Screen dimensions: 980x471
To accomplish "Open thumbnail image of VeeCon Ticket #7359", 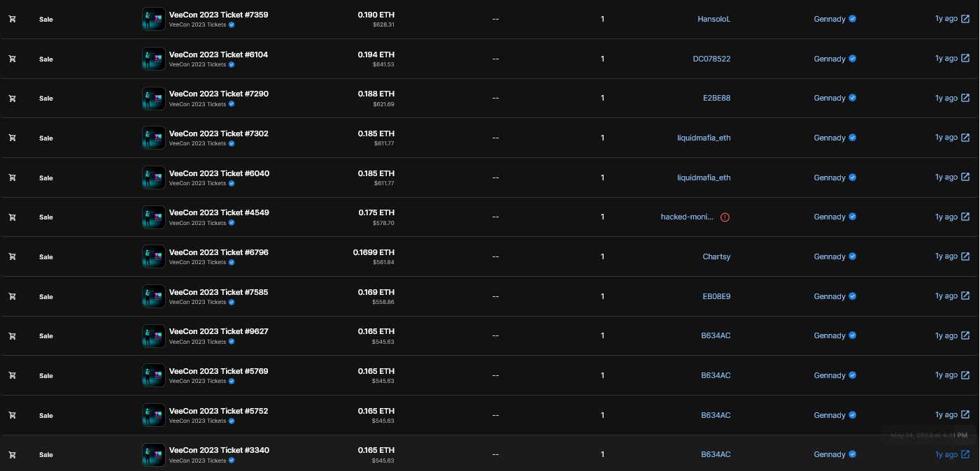I will (154, 19).
